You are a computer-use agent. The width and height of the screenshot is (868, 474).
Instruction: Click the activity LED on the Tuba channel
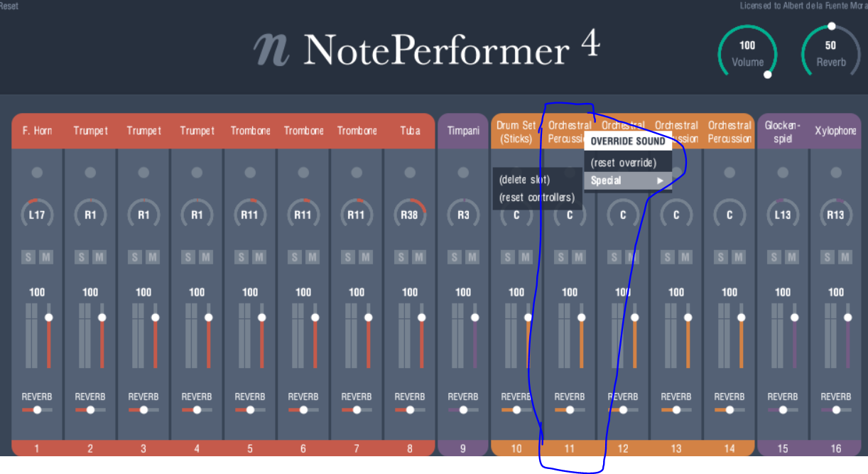tap(410, 173)
